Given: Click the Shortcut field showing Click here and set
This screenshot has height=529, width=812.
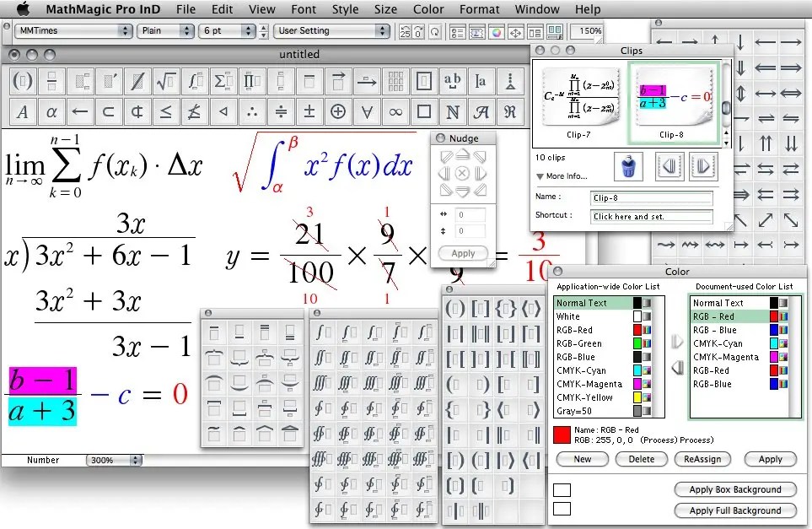Looking at the screenshot, I should click(x=653, y=216).
